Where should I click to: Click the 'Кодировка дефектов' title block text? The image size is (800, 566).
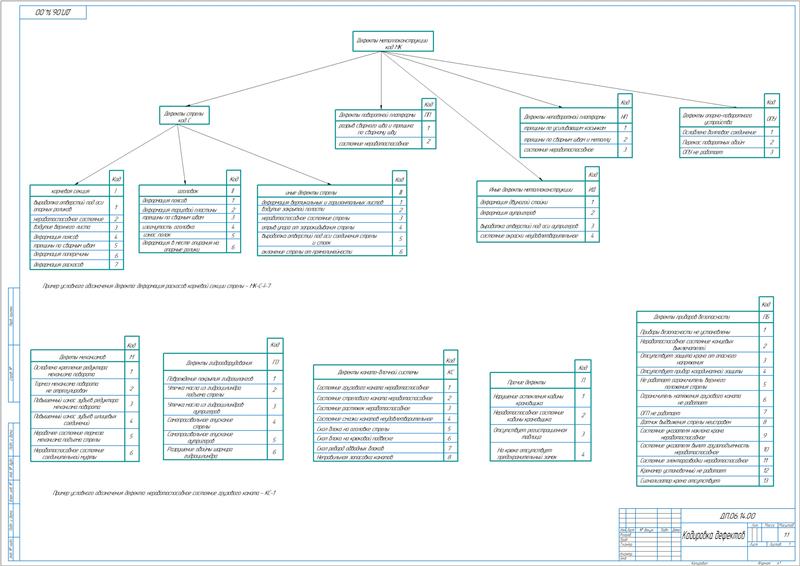coord(713,535)
